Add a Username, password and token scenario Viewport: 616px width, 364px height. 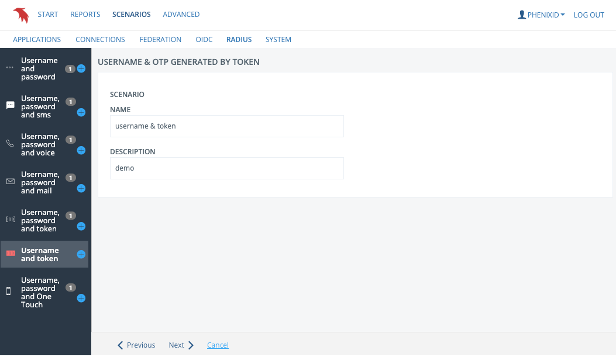click(81, 226)
